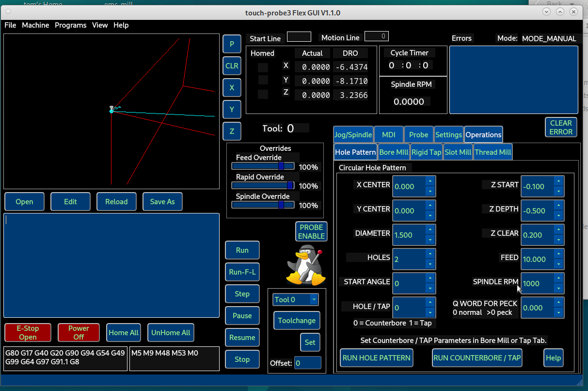Toggle the E-Stop Open button
Image resolution: width=588 pixels, height=391 pixels.
click(x=28, y=333)
